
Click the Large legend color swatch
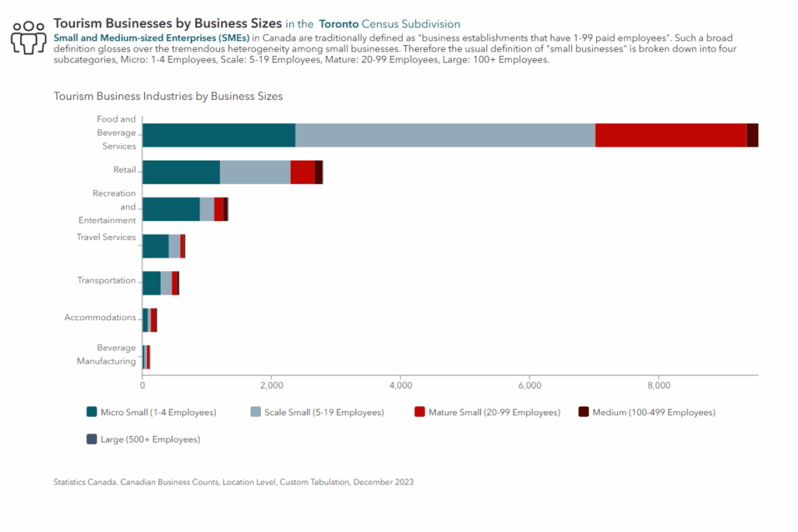(92, 439)
